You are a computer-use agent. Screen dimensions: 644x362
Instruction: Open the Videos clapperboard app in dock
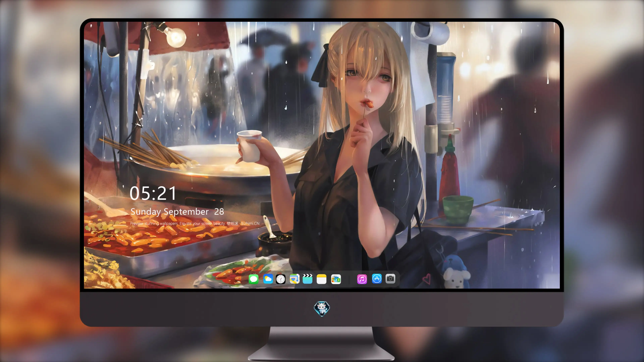(308, 279)
